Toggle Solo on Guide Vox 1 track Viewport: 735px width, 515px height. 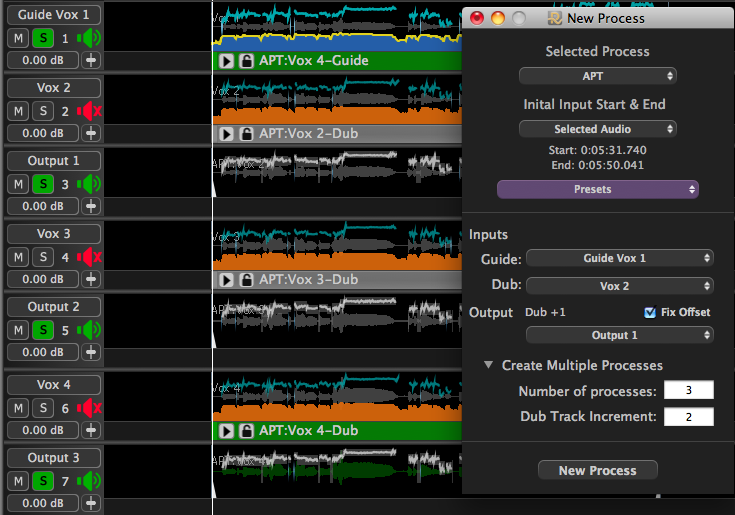(x=42, y=38)
